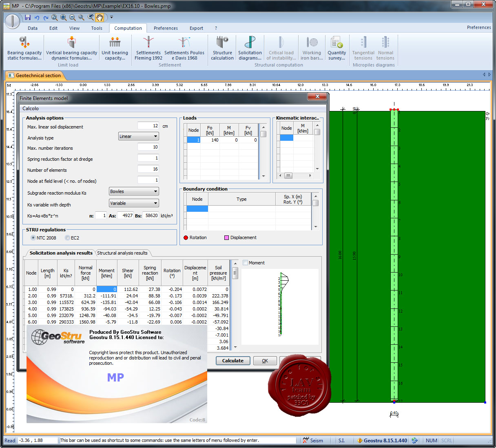Launch Structure calculation
The width and height of the screenshot is (496, 448).
coord(222,49)
